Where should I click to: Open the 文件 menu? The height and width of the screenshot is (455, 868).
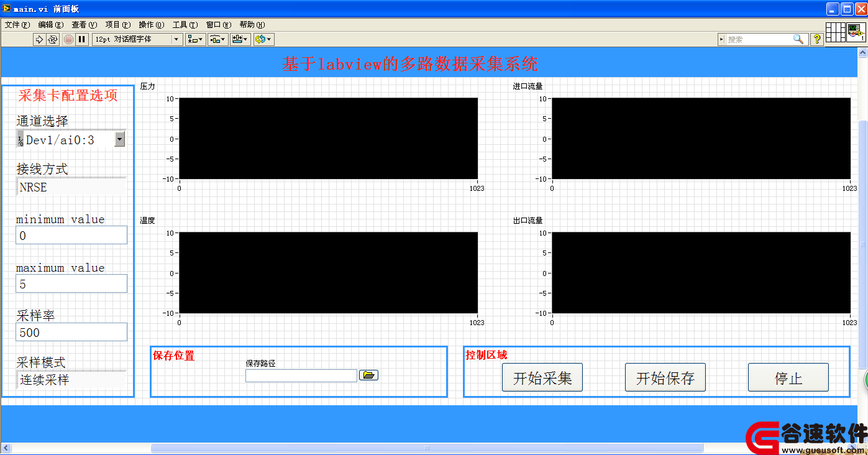[17, 25]
